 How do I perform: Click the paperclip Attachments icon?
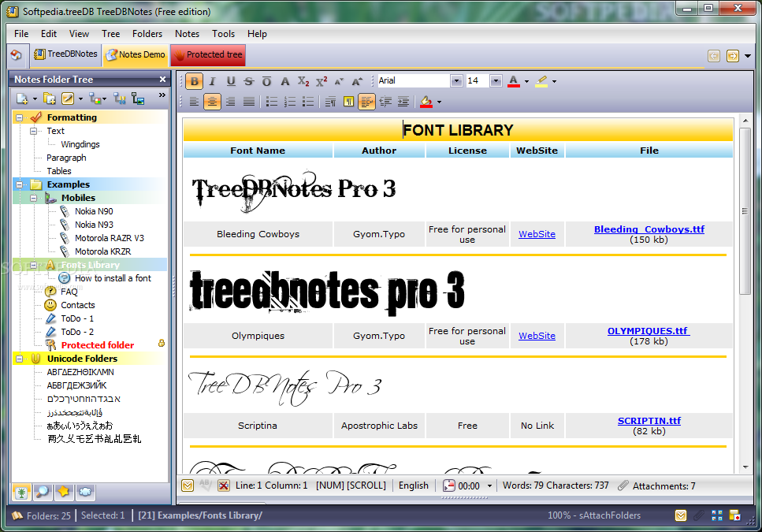[623, 485]
